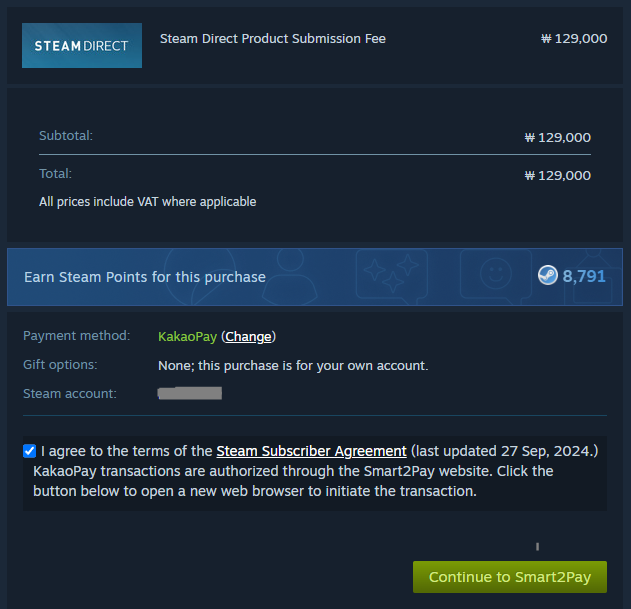Screen dimensions: 631x609
Task: Click the VAT inclusion notice text
Action: coord(148,202)
